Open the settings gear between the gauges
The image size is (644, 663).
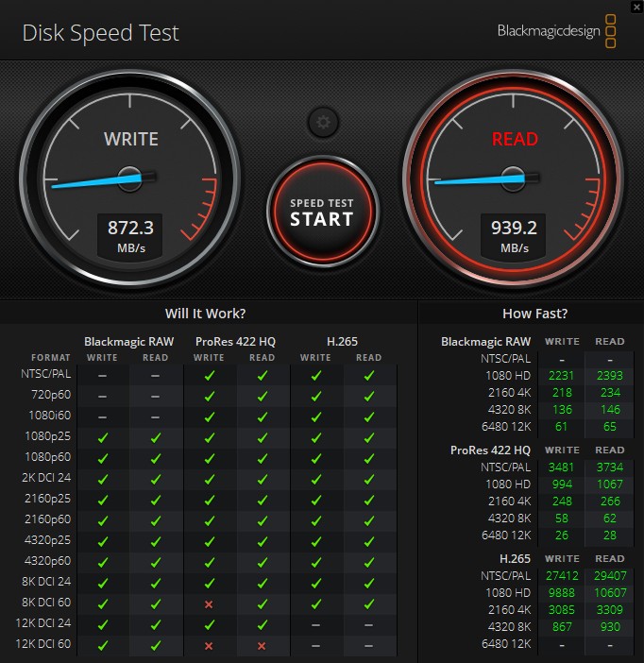click(x=323, y=122)
